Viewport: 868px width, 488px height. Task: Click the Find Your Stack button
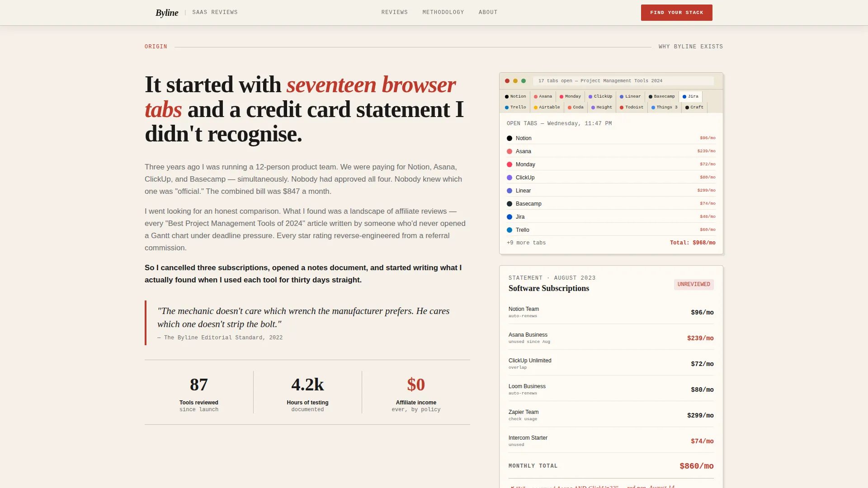click(676, 13)
